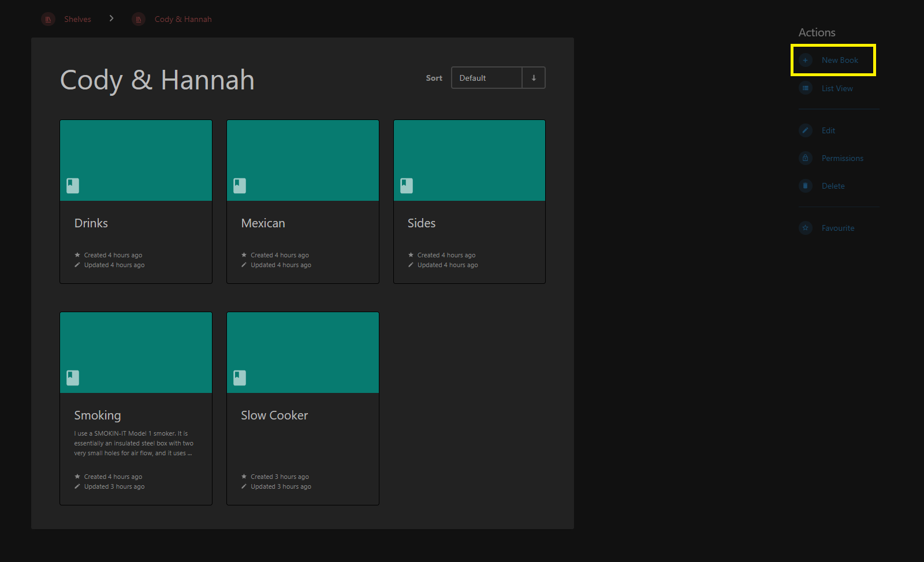Open the Slow Cooker book cover

[303, 353]
